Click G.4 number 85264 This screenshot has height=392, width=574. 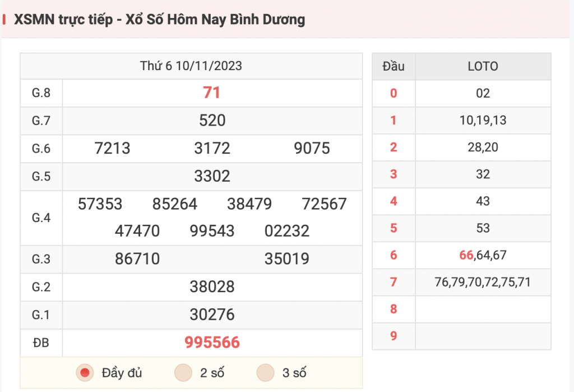175,204
